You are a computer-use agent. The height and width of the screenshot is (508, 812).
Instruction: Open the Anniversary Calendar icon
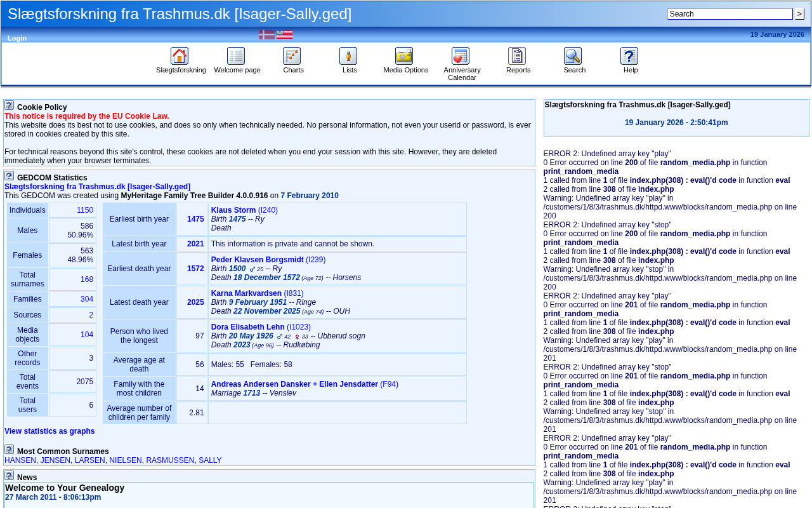[461, 56]
